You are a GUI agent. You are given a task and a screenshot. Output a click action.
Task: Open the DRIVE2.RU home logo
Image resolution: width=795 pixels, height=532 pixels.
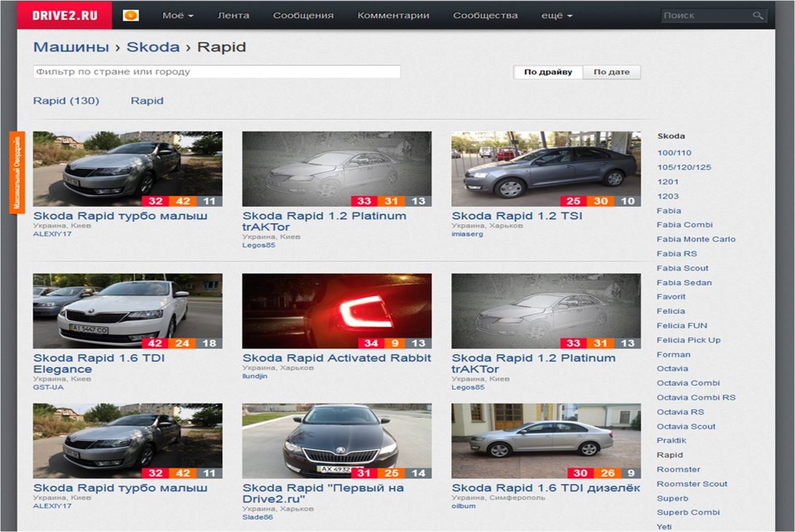click(x=65, y=15)
